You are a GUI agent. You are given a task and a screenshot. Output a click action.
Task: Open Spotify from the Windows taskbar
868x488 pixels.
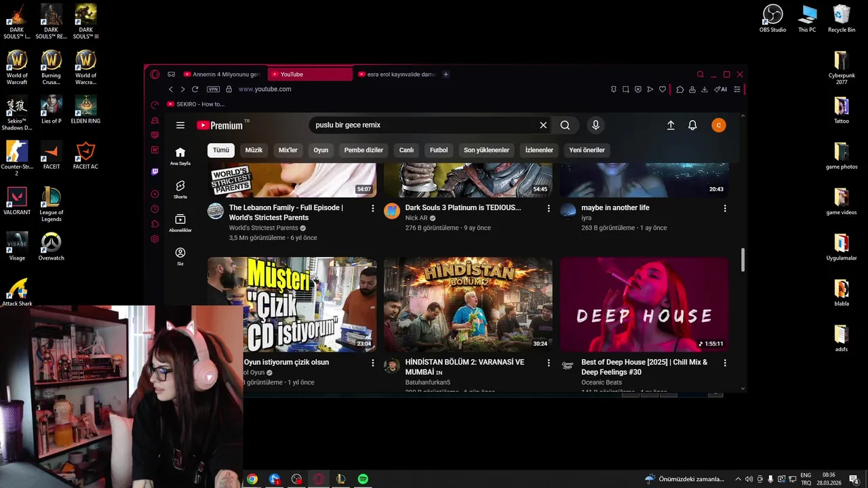tap(363, 479)
